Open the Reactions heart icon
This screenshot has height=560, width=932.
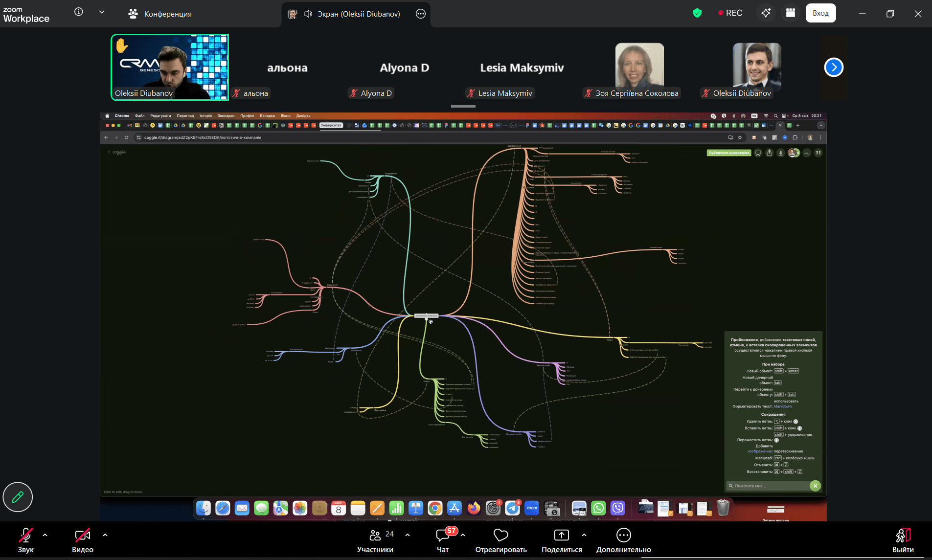(x=500, y=536)
